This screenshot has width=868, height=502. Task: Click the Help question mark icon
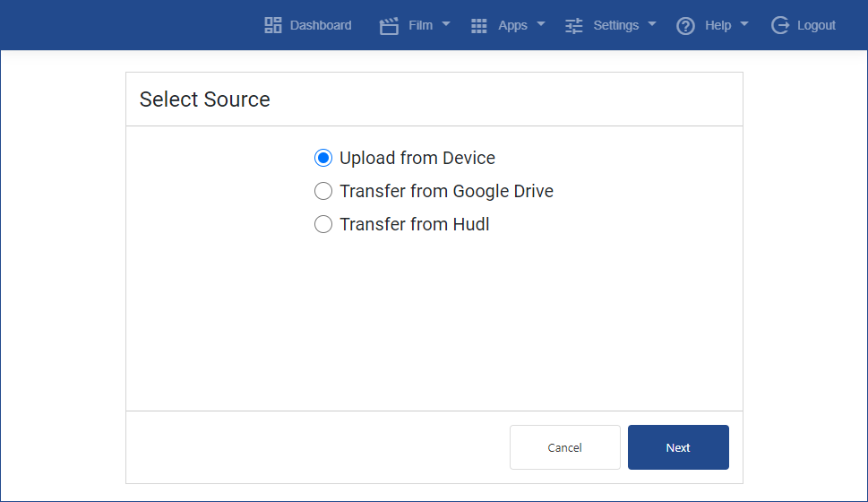coord(685,25)
